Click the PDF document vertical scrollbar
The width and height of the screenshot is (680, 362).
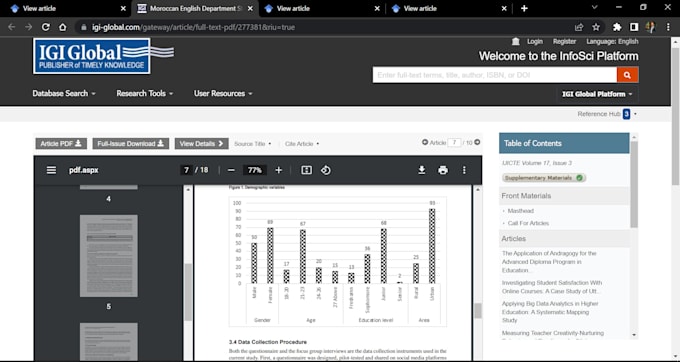pyautogui.click(x=477, y=311)
